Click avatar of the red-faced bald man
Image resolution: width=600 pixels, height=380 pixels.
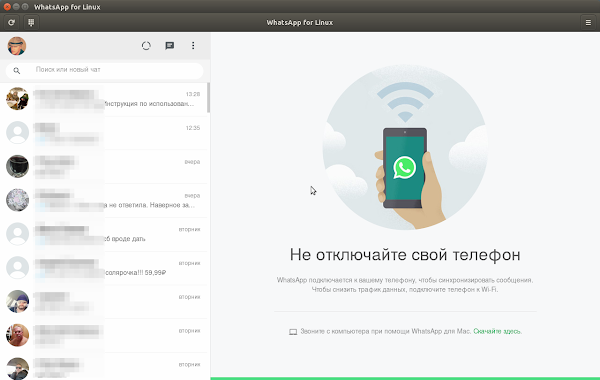[x=17, y=335]
